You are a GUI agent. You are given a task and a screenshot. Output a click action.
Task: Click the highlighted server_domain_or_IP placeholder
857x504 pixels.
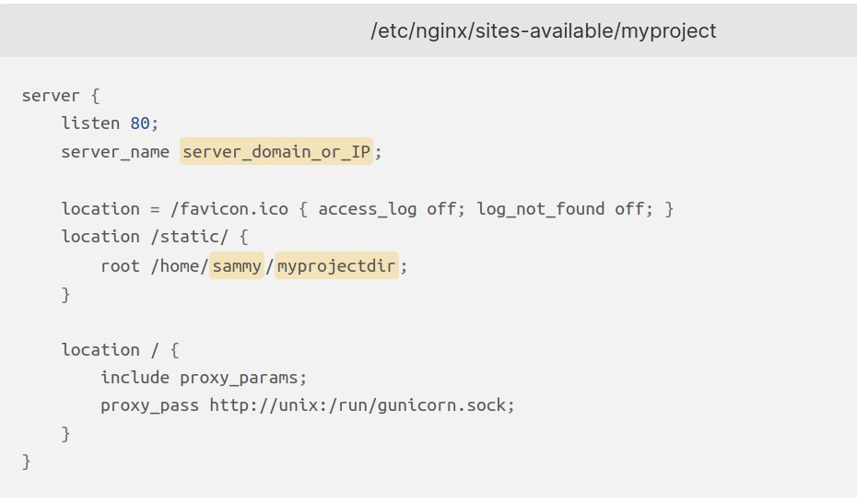click(276, 151)
